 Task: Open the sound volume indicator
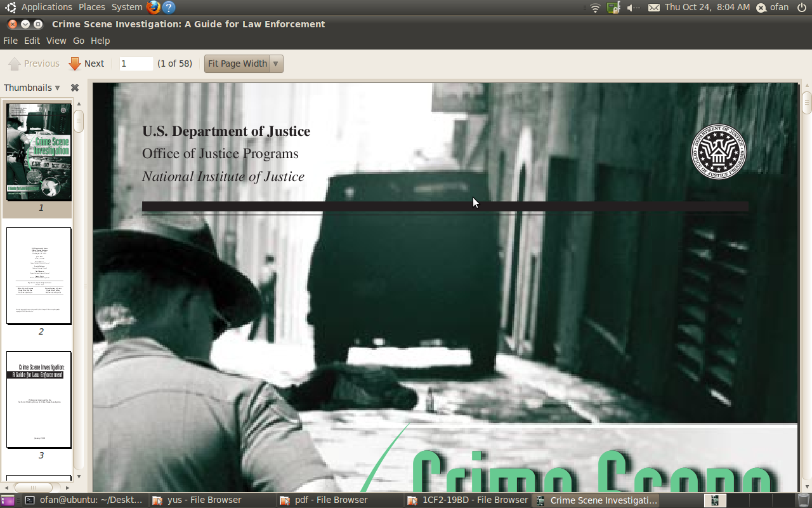[633, 8]
